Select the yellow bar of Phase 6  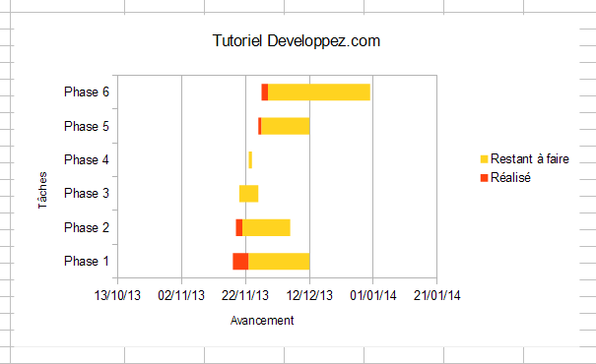click(x=319, y=92)
